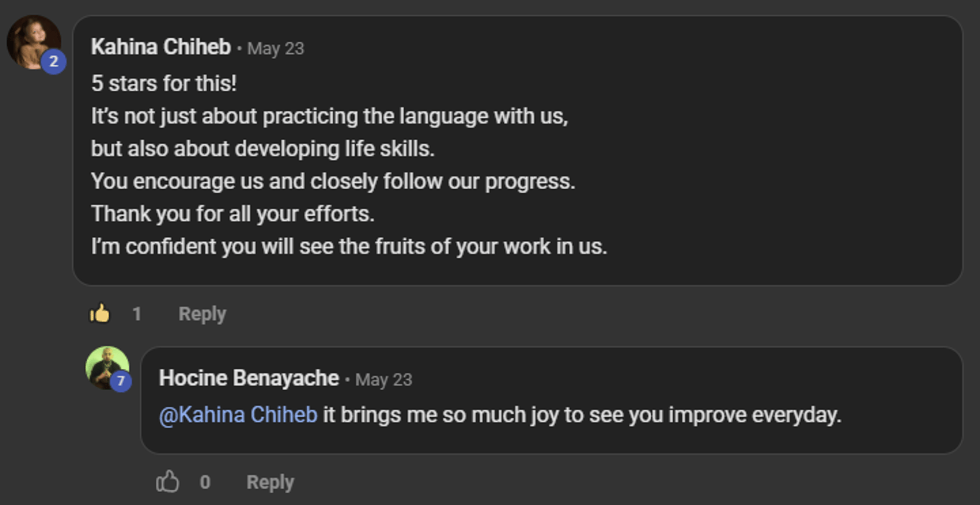Reply to Hocine Benayache's comment
The width and height of the screenshot is (980, 505).
(270, 482)
